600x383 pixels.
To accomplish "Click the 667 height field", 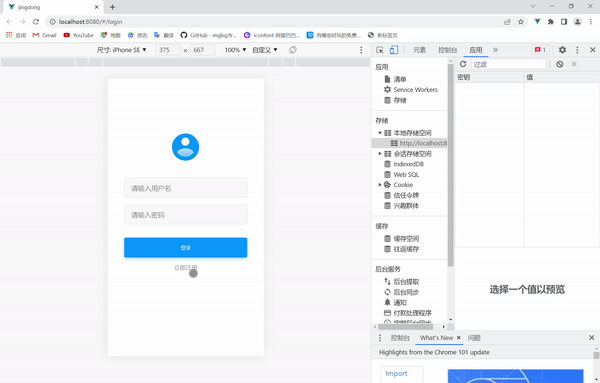I will pos(202,50).
